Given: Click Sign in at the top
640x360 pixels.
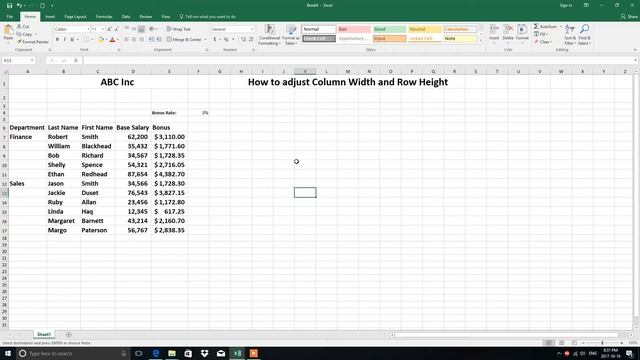Looking at the screenshot, I should coord(566,5).
